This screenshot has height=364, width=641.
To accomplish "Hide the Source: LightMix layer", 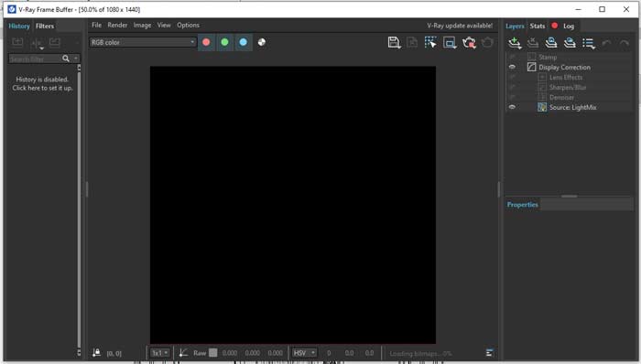I will click(512, 107).
